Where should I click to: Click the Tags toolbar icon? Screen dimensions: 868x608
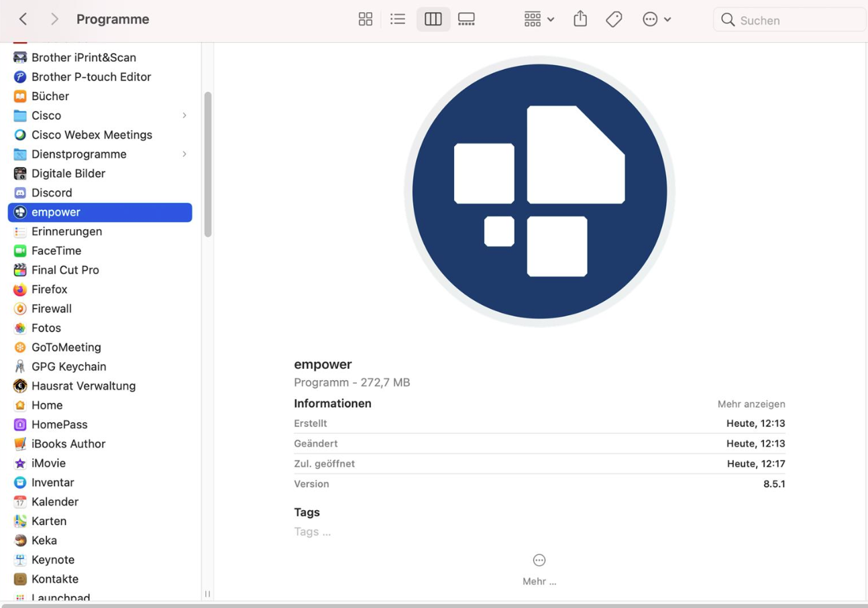click(614, 19)
